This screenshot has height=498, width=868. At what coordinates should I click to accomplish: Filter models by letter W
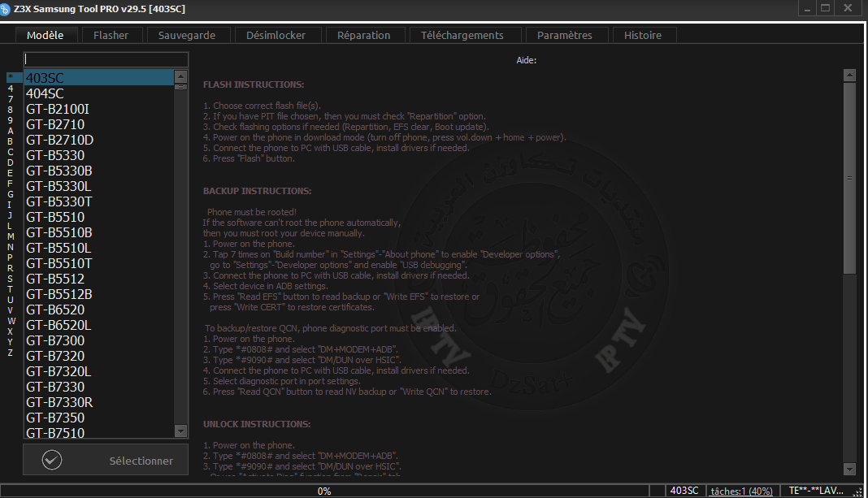click(11, 321)
